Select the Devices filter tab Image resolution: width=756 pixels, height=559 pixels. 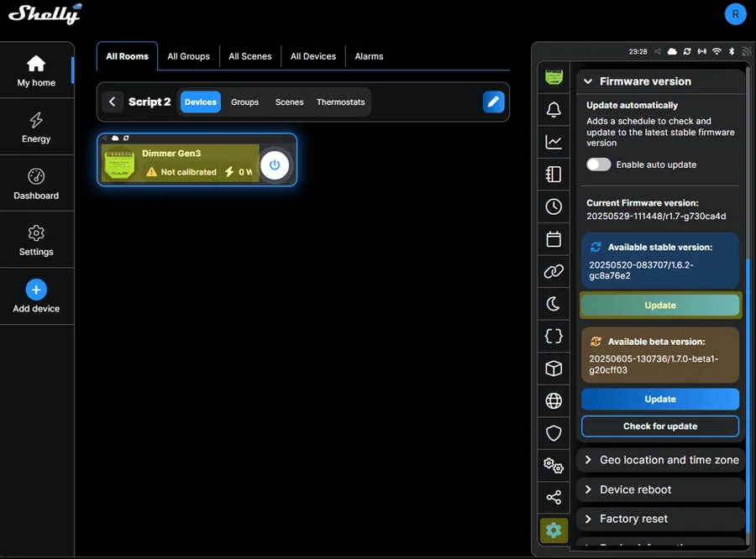click(201, 102)
